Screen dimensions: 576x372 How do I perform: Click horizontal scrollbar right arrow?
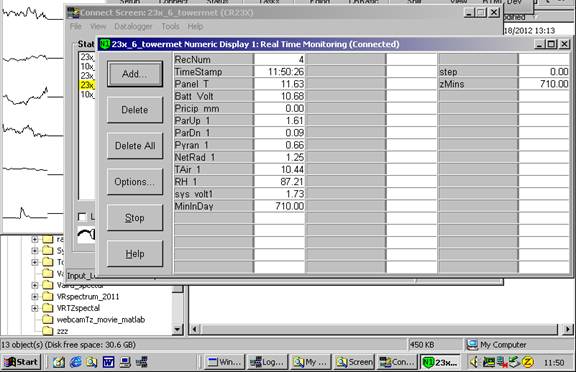coord(568,329)
